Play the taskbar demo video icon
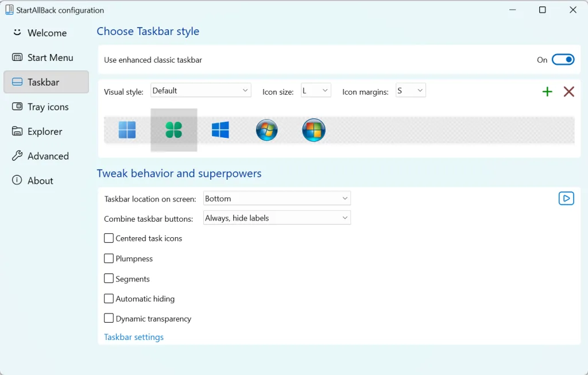588x375 pixels. 566,198
